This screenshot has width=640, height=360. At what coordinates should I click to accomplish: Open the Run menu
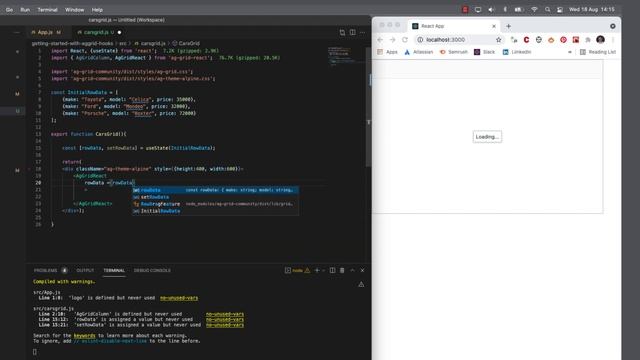25,9
